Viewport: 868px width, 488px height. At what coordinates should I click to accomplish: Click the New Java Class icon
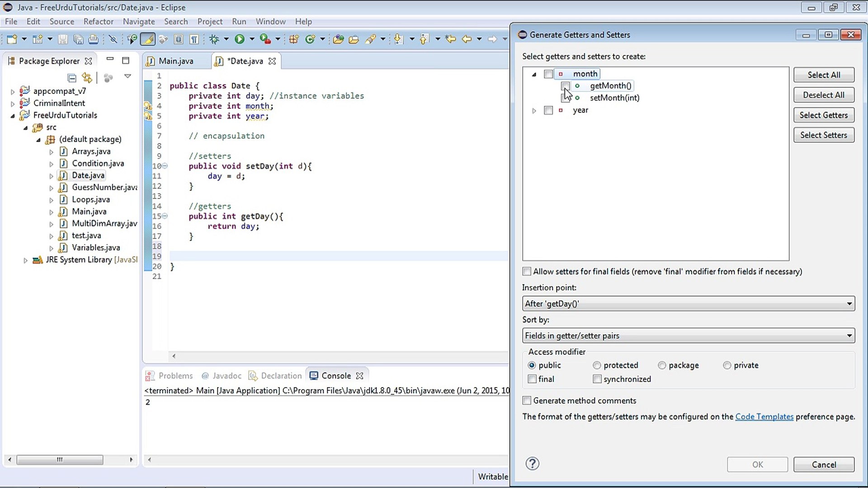310,39
